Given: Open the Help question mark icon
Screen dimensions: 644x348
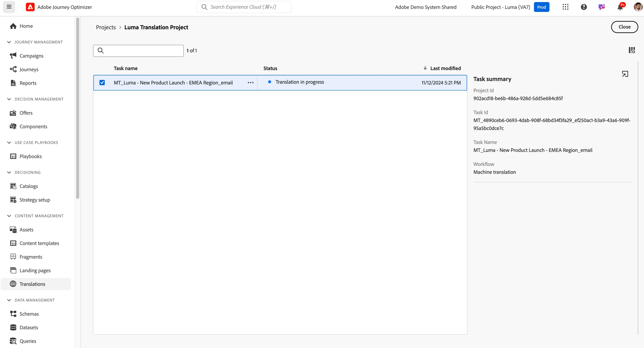Looking at the screenshot, I should coord(584,7).
